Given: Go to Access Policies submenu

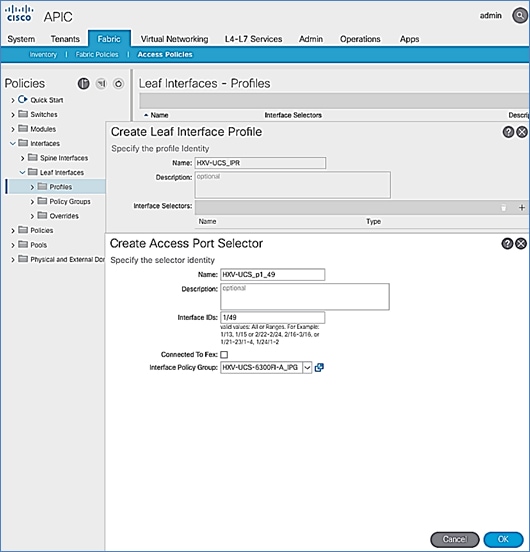Looking at the screenshot, I should click(x=165, y=55).
